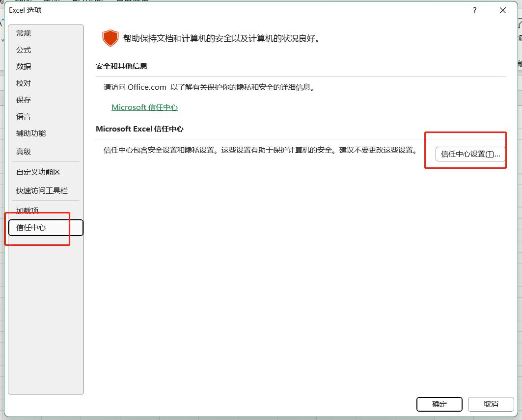Select the 校对 category
522x420 pixels.
(x=24, y=83)
